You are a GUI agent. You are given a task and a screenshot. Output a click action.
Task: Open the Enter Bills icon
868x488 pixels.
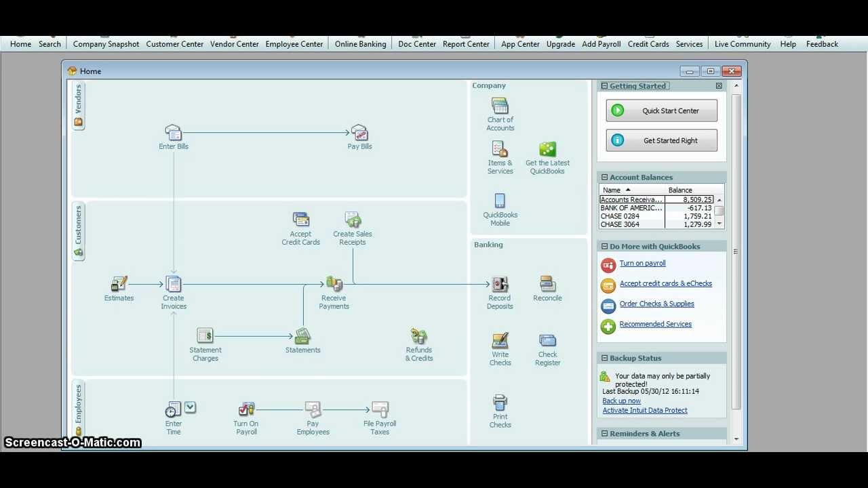[174, 133]
